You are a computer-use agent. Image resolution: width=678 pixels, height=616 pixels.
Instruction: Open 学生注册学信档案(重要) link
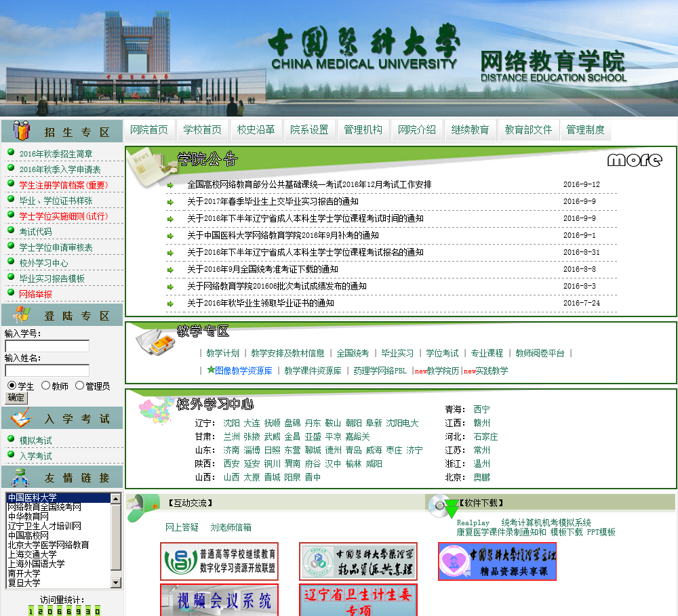[64, 185]
